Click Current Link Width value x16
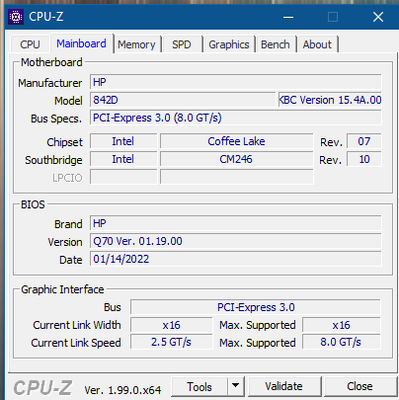This screenshot has width=399, height=400. click(x=171, y=325)
